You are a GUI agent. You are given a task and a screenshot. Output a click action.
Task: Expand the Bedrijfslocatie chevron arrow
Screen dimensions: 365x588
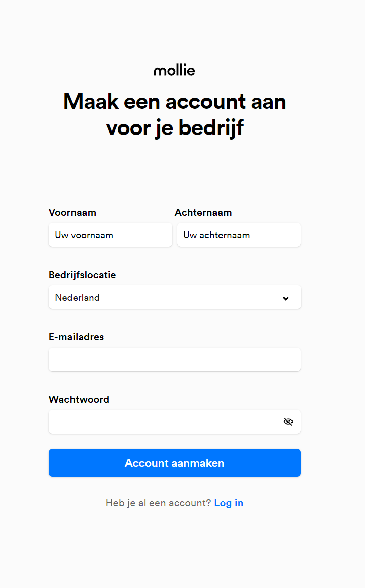coord(286,298)
